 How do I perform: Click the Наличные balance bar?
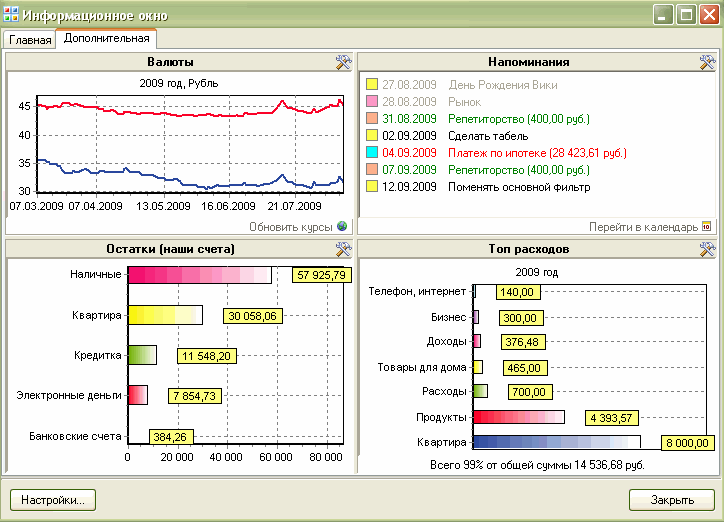pyautogui.click(x=199, y=275)
